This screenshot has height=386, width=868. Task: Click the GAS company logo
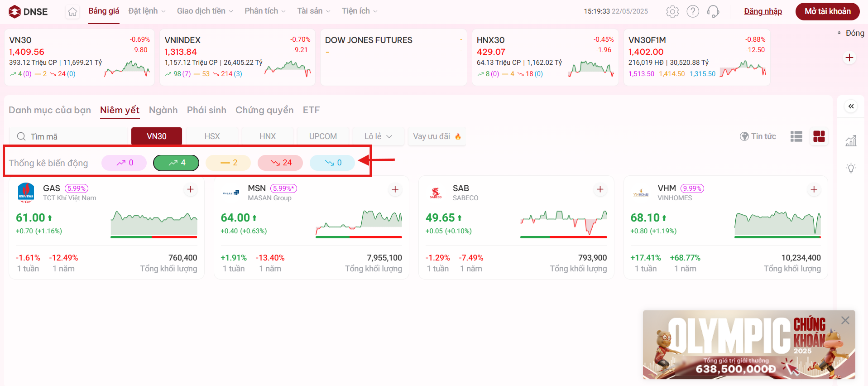point(26,193)
